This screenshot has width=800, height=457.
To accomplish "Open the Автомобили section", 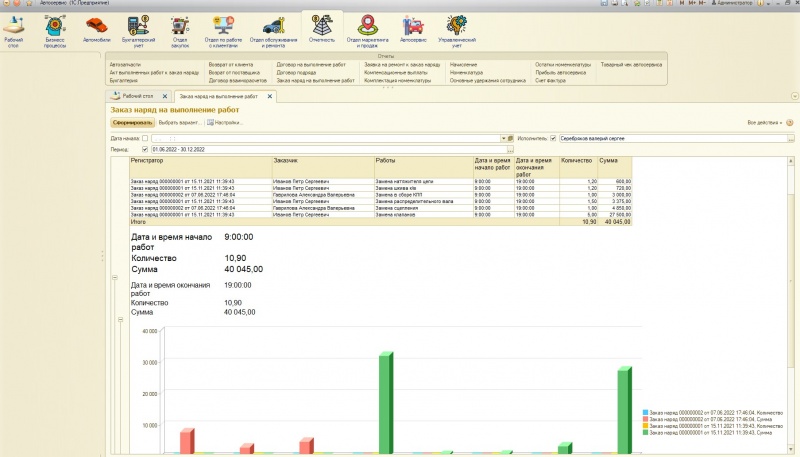I will (x=96, y=29).
